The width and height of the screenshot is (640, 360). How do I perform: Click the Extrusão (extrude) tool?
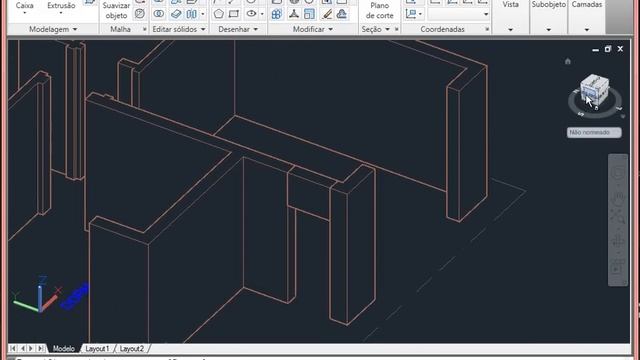click(61, 6)
